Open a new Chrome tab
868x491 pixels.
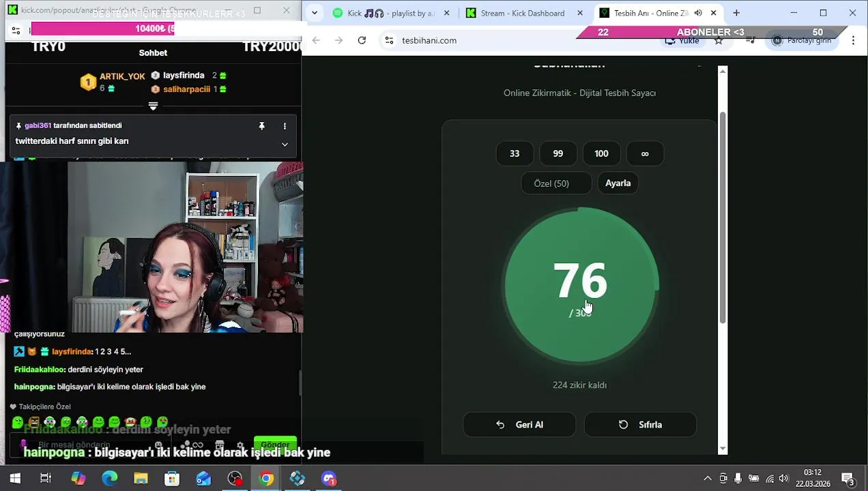(736, 13)
